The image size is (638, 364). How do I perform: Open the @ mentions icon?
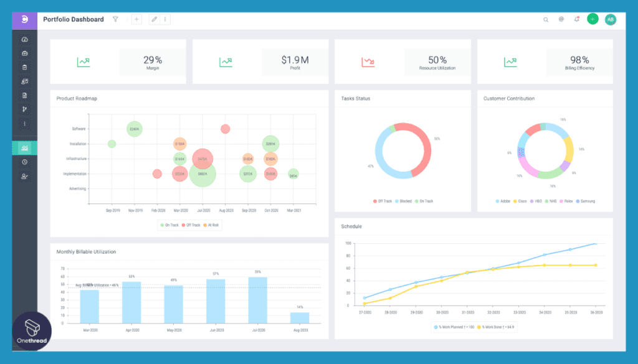tap(561, 19)
